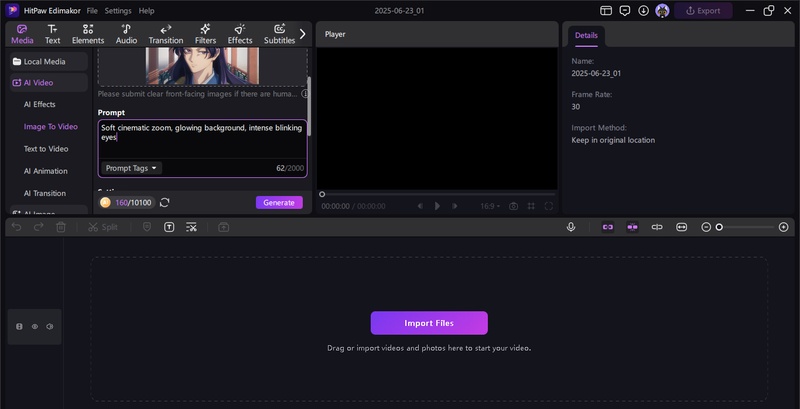
Task: Toggle the first purple link icon on the timeline toolbar
Action: click(x=607, y=227)
